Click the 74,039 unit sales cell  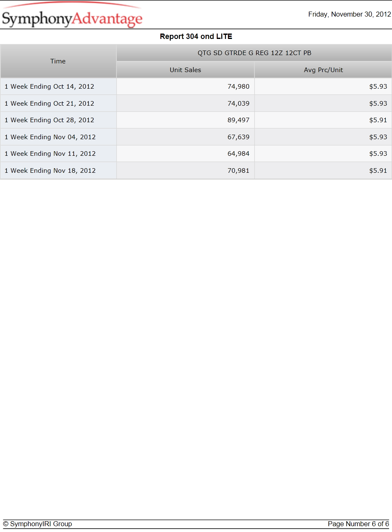click(x=185, y=103)
